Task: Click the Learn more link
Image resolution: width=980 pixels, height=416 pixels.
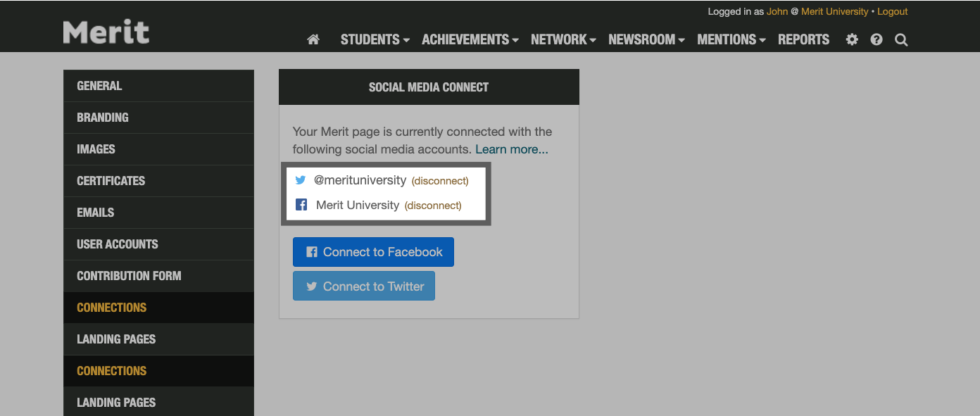Action: (511, 149)
